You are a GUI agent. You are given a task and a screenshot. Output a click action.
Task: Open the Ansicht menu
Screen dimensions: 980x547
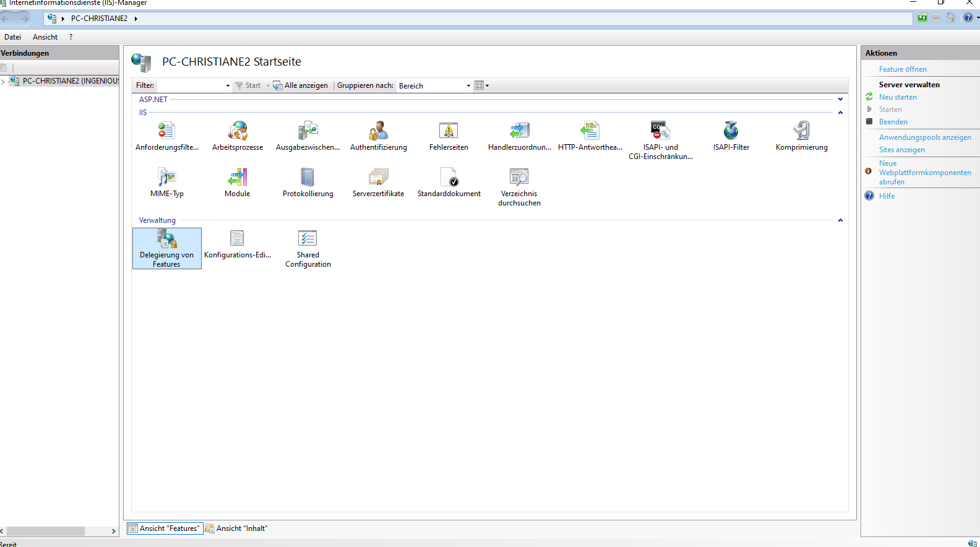[45, 37]
